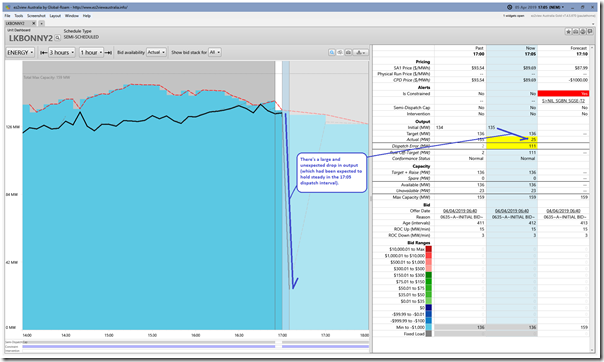
Task: Click the chart pan tool icon
Action: coord(340,52)
